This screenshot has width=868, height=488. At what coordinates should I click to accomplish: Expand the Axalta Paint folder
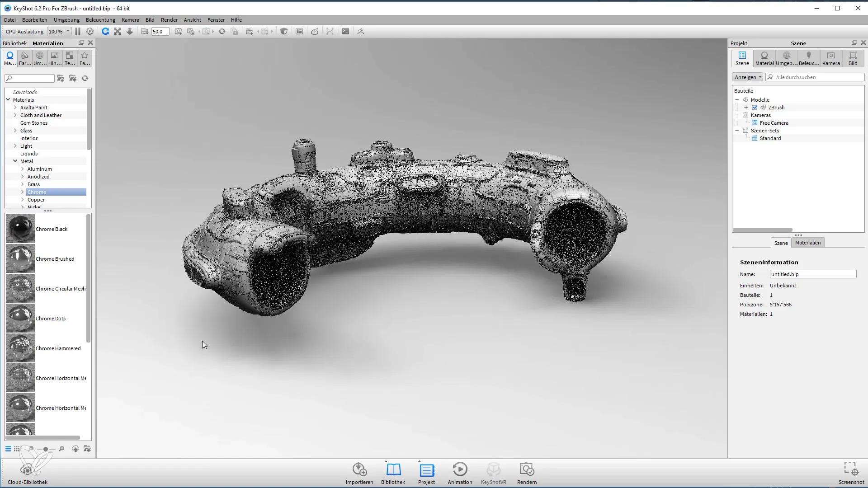click(15, 108)
